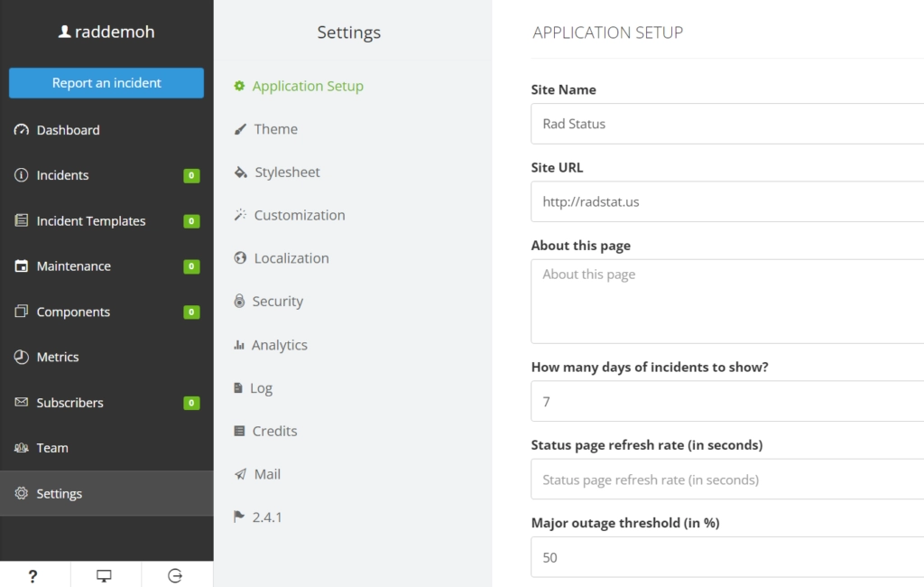
Task: Click the Maintenance calendar icon
Action: [x=22, y=266]
